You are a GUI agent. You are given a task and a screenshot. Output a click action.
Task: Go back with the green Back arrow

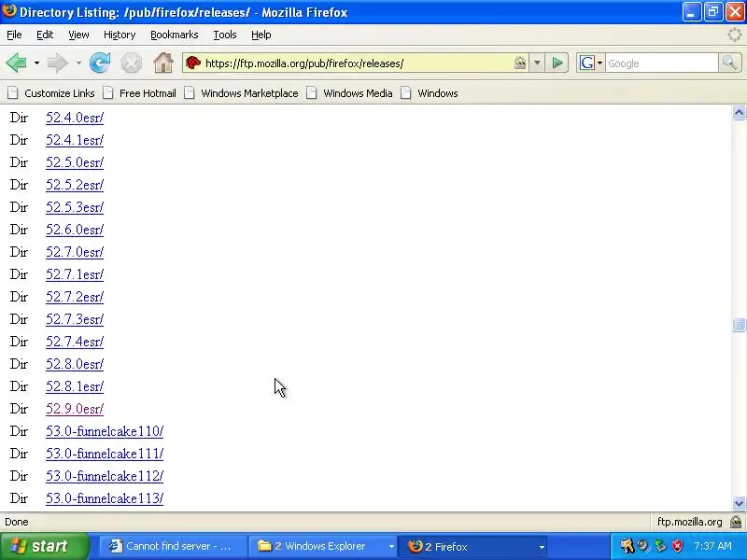point(17,63)
